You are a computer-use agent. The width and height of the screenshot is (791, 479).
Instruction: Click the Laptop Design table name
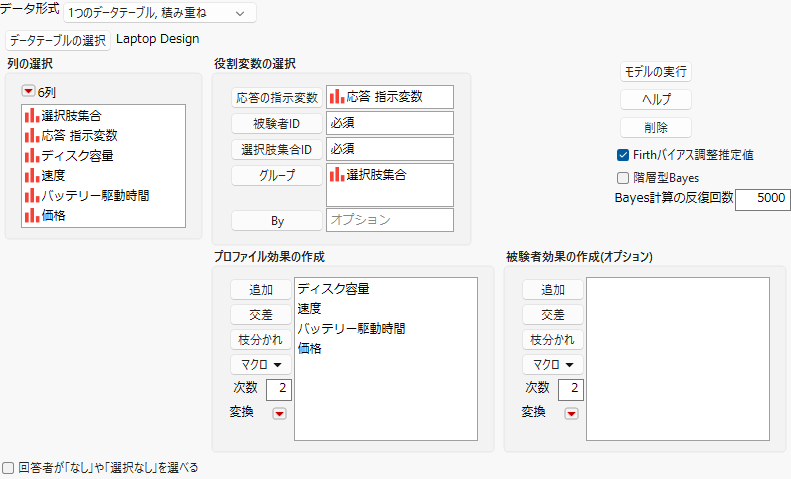[157, 39]
